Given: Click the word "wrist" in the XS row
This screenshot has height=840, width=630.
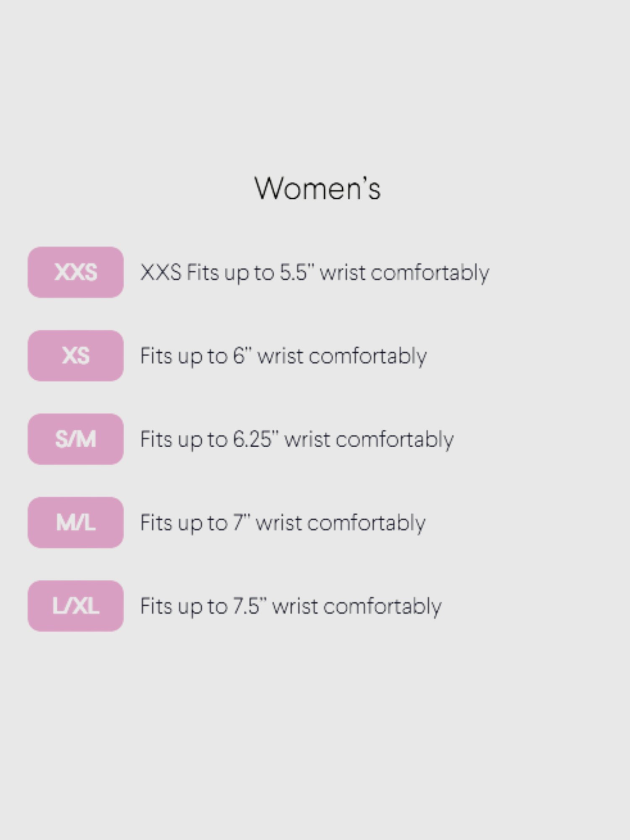Looking at the screenshot, I should tap(280, 356).
